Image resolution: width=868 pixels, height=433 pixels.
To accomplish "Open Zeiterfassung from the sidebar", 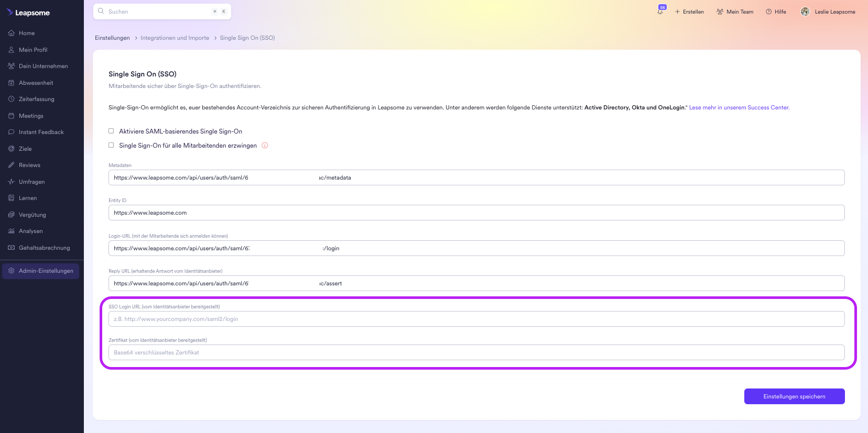I will pos(36,99).
